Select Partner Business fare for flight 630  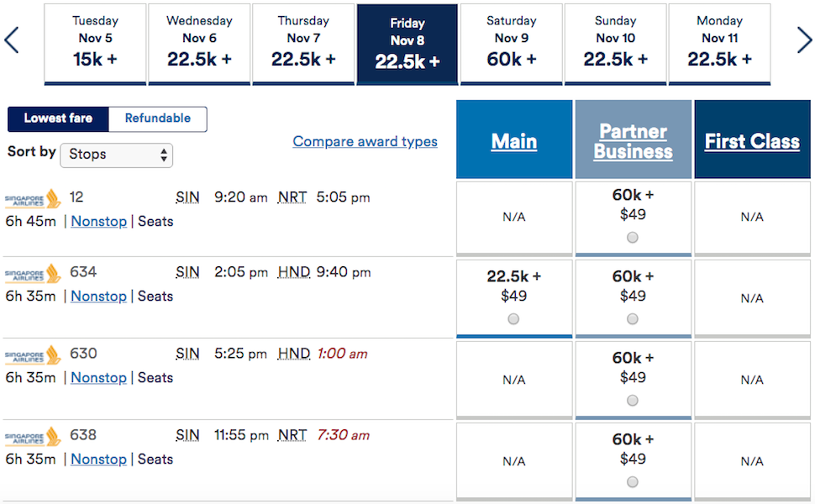coord(633,400)
